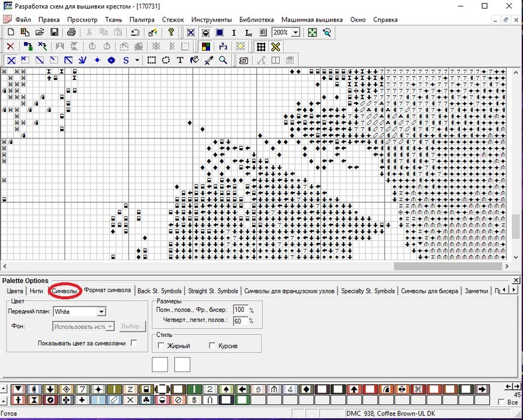Select the Text tool (T)

pyautogui.click(x=180, y=60)
